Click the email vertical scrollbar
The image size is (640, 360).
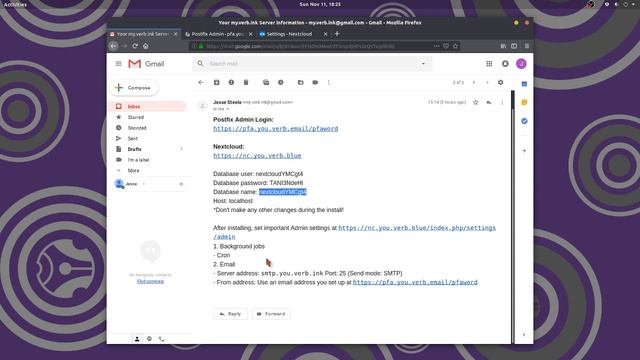(513, 216)
